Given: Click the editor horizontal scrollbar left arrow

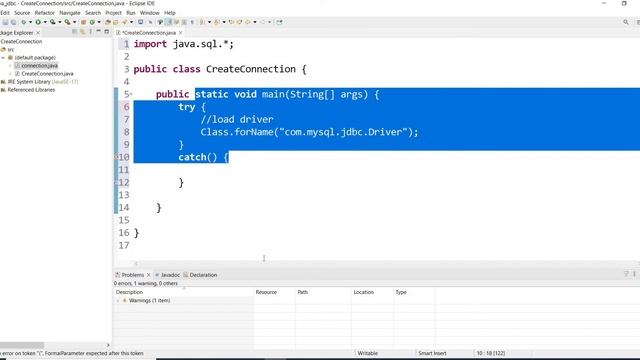Looking at the screenshot, I should click(x=136, y=263).
